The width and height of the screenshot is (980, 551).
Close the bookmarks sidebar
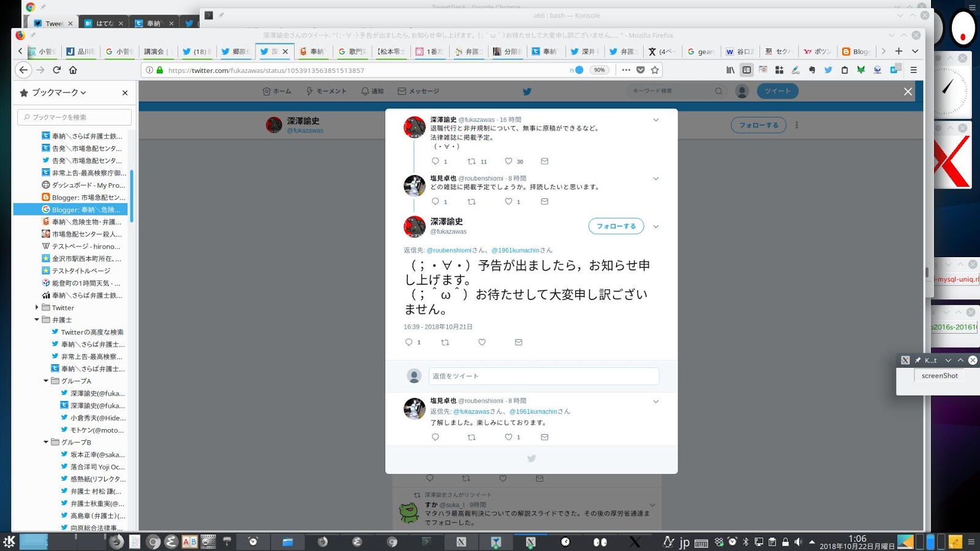click(x=125, y=92)
